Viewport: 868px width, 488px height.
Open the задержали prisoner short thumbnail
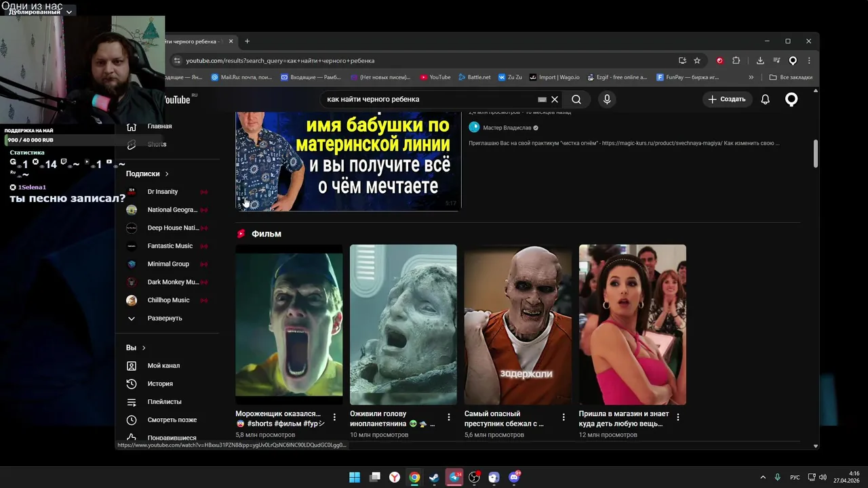pos(517,325)
